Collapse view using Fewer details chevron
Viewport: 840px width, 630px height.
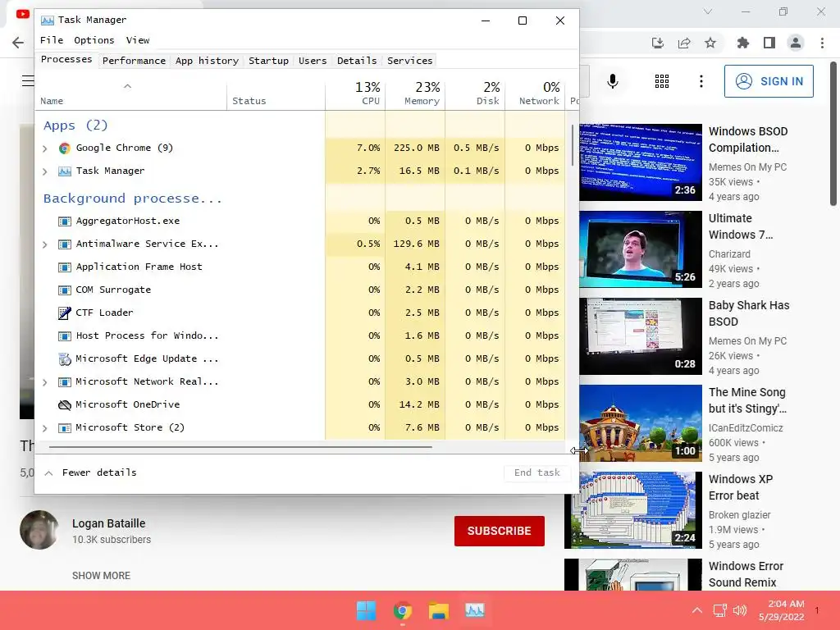point(48,473)
